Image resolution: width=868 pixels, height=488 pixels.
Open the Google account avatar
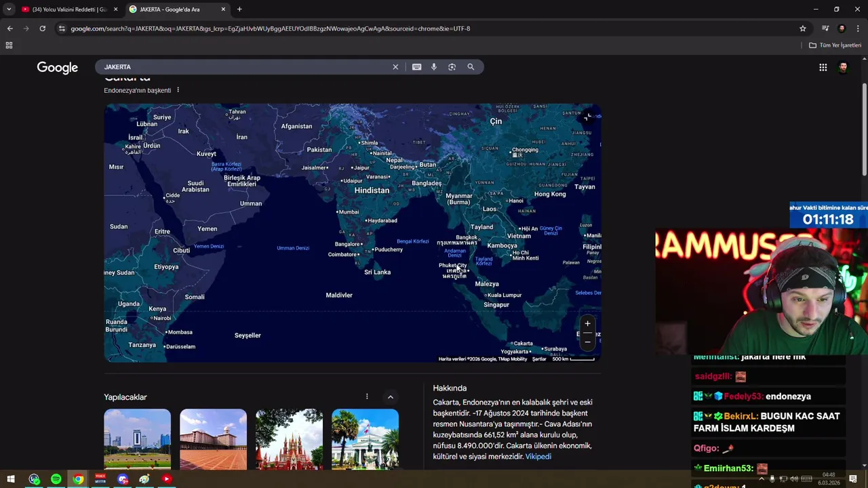pyautogui.click(x=843, y=67)
